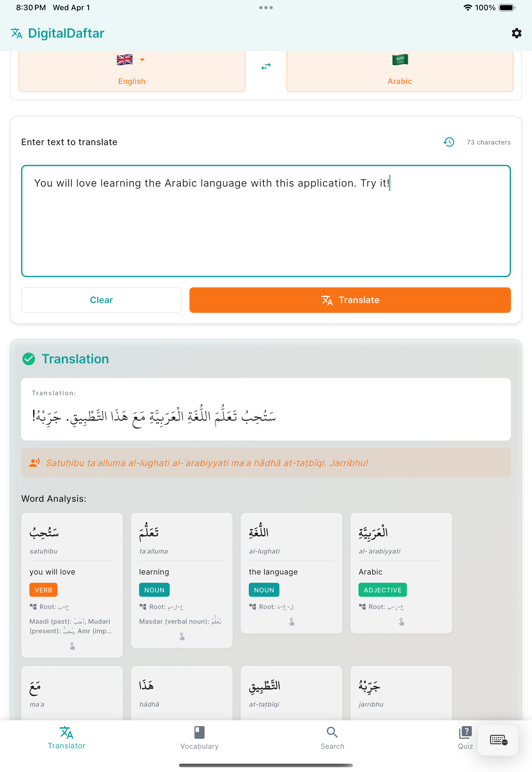Image resolution: width=532 pixels, height=772 pixels.
Task: Open the on-screen keyboard icon
Action: coord(498,741)
